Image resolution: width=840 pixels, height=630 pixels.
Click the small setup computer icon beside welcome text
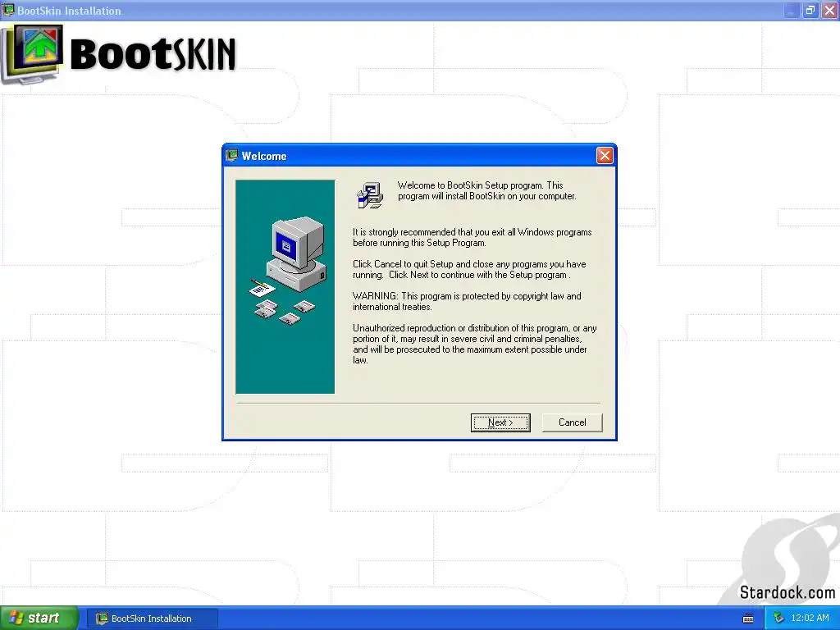(x=370, y=194)
